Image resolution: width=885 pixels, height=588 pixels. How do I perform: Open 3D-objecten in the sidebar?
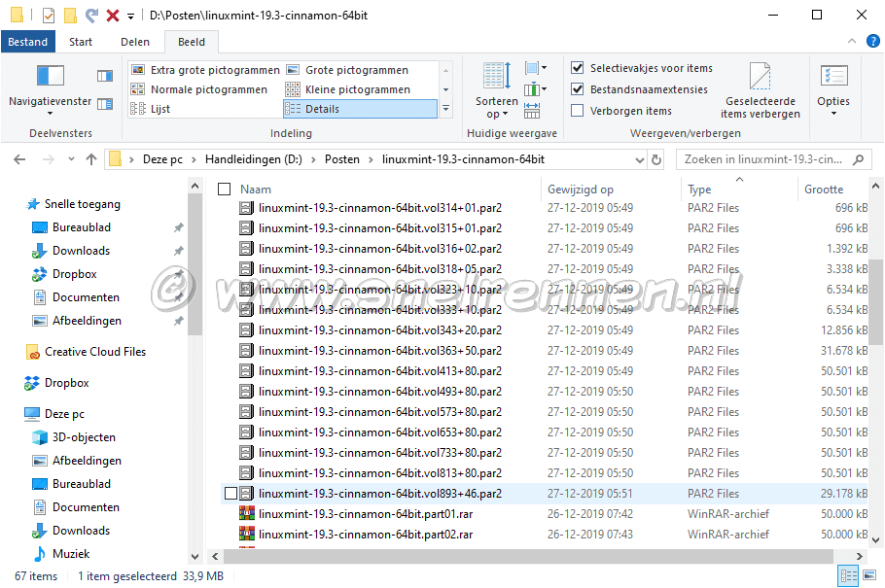click(x=84, y=437)
